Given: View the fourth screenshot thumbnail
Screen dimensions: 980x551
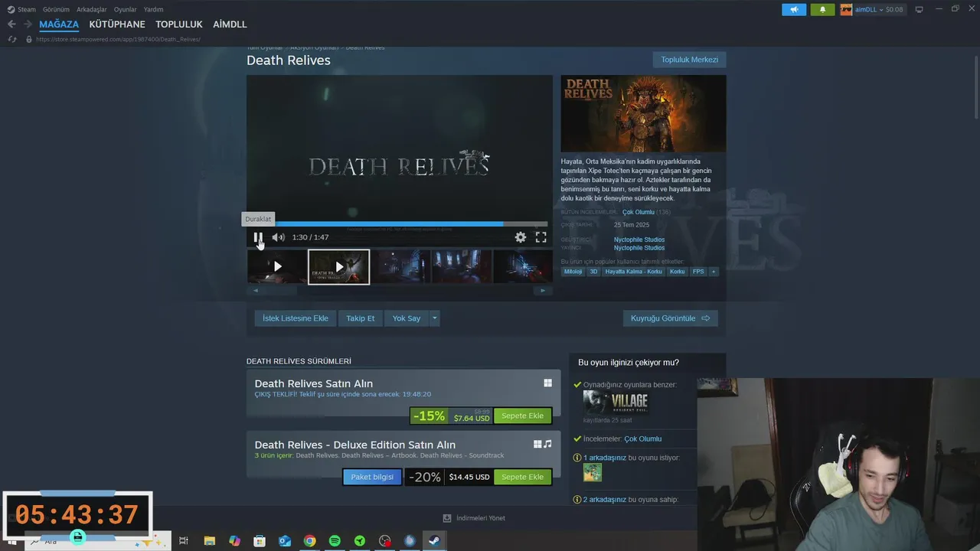Looking at the screenshot, I should tap(462, 267).
